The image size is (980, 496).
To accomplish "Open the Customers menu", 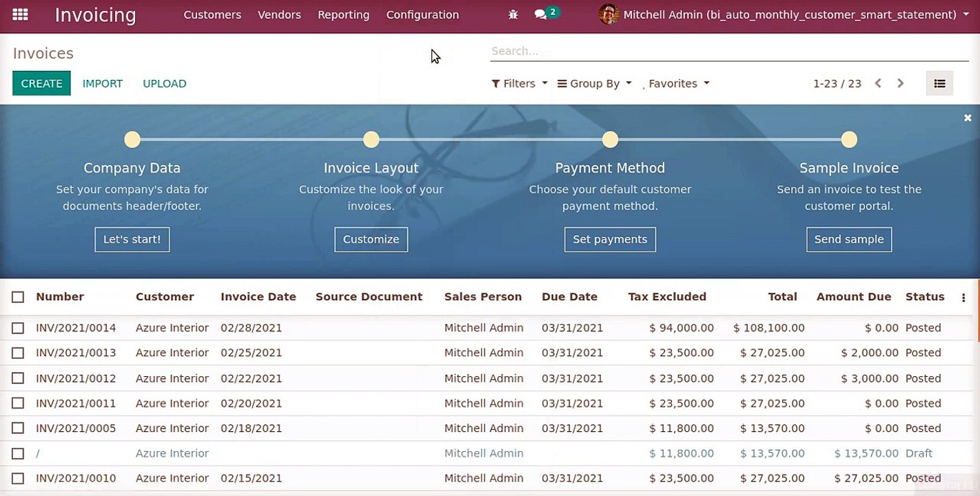I will click(x=212, y=14).
